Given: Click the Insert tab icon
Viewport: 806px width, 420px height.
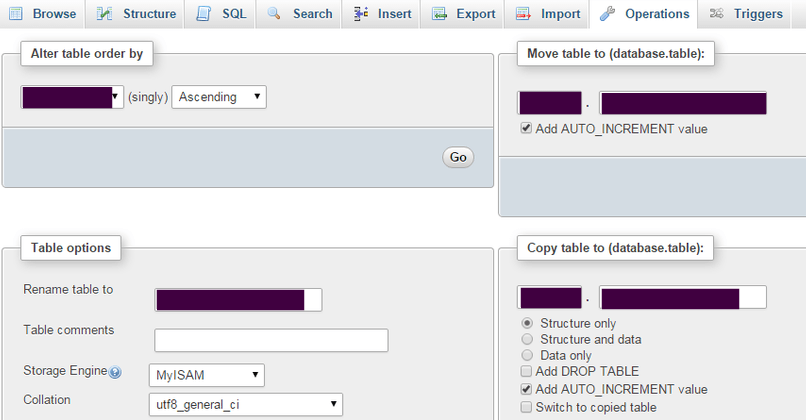Looking at the screenshot, I should (360, 14).
